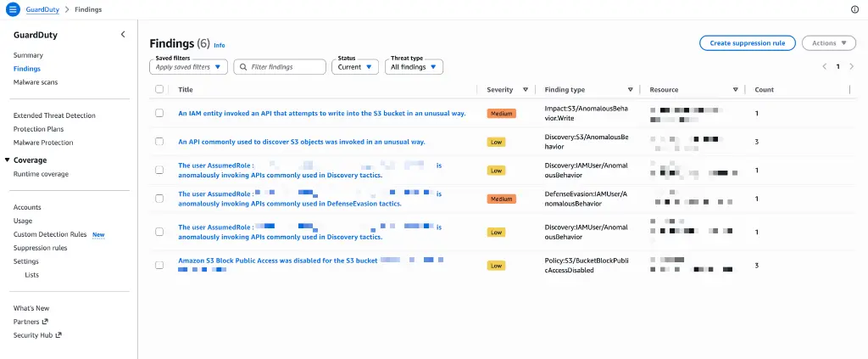Open Usage in the sidebar
Screen dimensions: 868x359
coord(23,221)
